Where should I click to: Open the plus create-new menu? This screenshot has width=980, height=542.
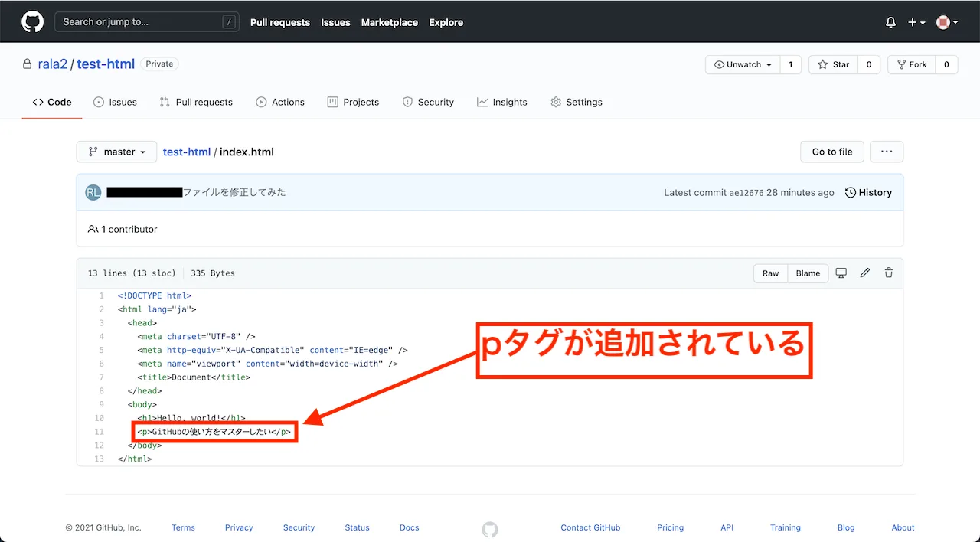click(916, 23)
